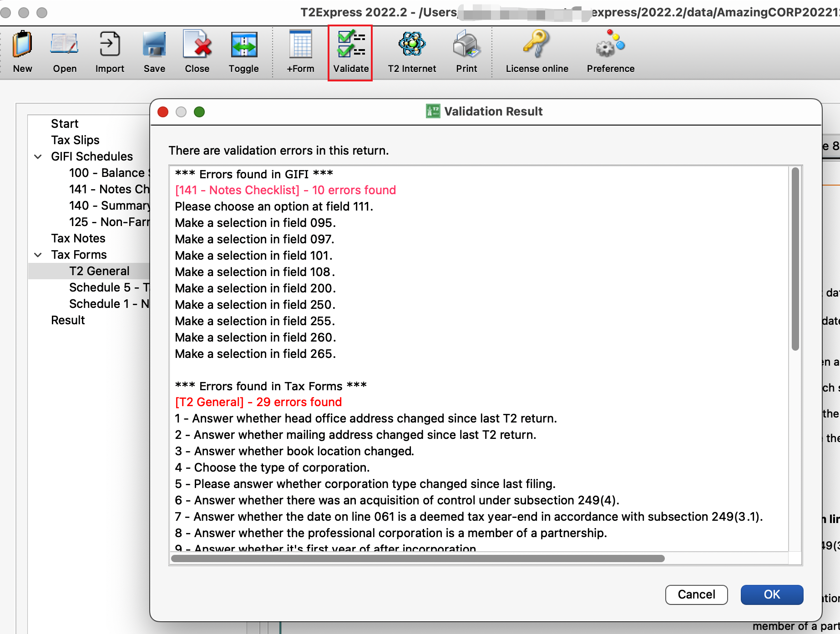Open License online with the key icon
Viewport: 840px width, 634px height.
537,51
